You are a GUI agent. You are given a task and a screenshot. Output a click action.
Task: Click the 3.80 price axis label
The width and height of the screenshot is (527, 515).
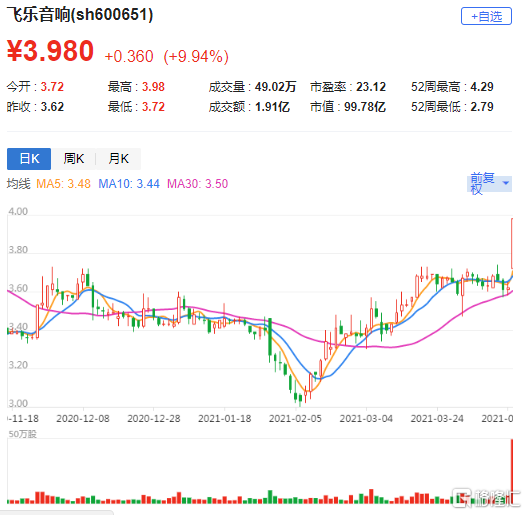point(18,250)
